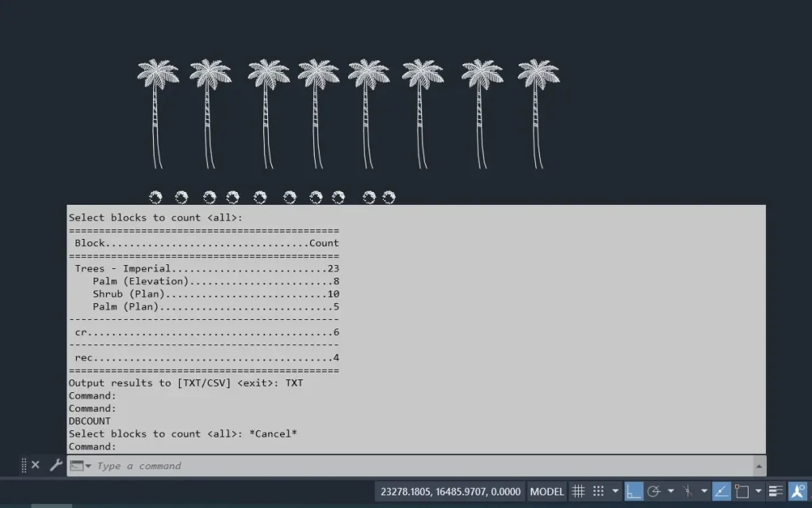Screen dimensions: 812x508
Task: Click the '*Cancel*' history line
Action: pos(183,434)
